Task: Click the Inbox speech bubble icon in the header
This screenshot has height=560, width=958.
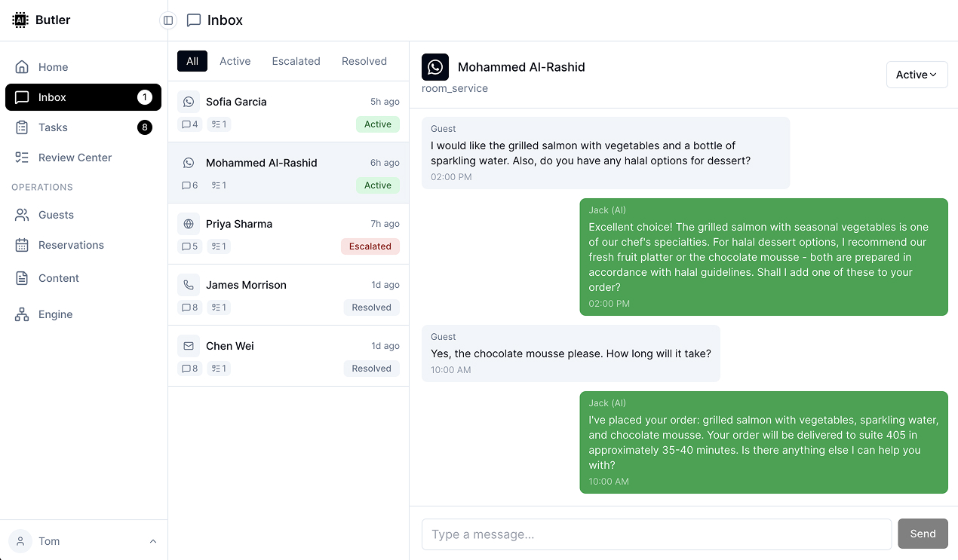Action: pyautogui.click(x=194, y=20)
